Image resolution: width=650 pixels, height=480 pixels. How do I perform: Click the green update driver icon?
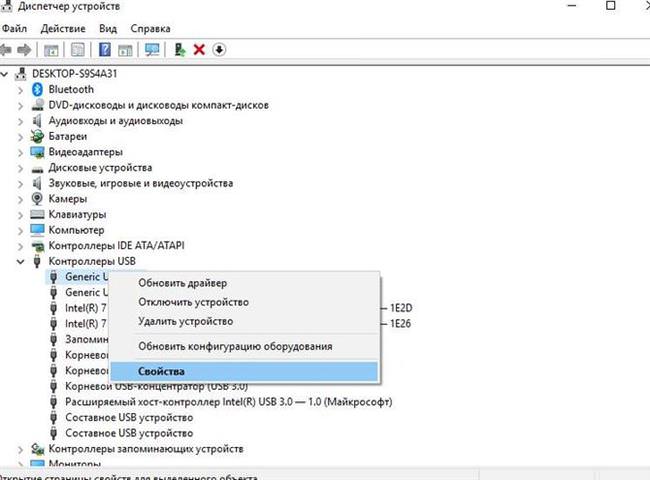179,50
